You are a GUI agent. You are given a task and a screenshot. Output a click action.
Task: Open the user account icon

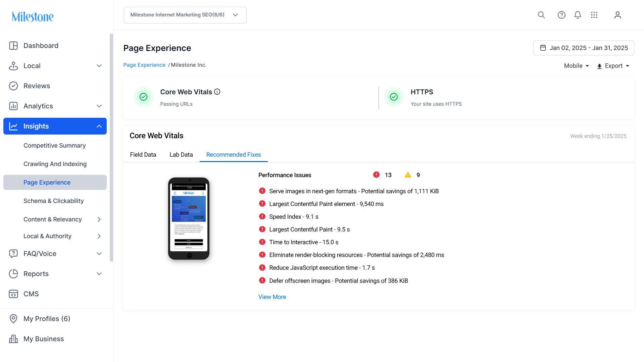(x=617, y=15)
